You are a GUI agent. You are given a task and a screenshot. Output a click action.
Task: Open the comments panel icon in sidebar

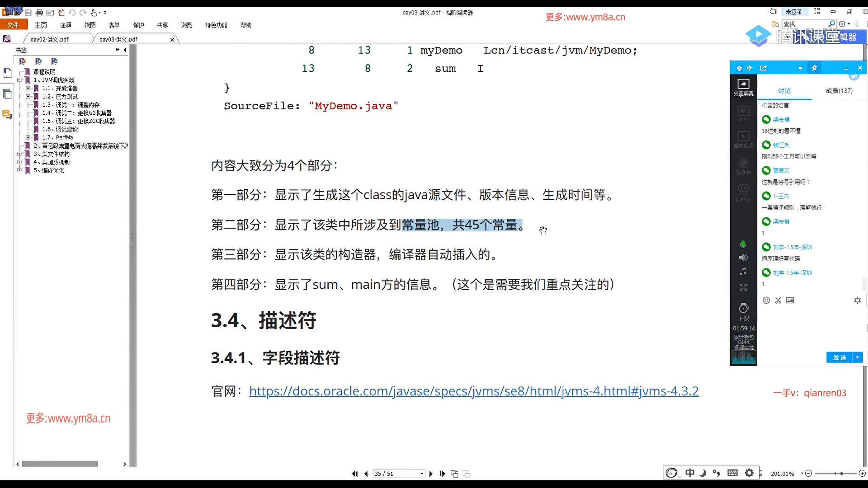7,115
